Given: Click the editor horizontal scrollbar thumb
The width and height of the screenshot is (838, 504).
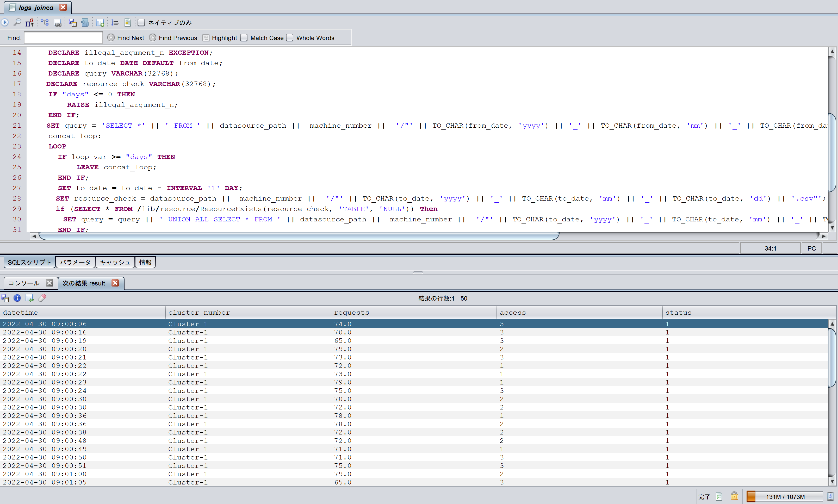Looking at the screenshot, I should coord(299,236).
